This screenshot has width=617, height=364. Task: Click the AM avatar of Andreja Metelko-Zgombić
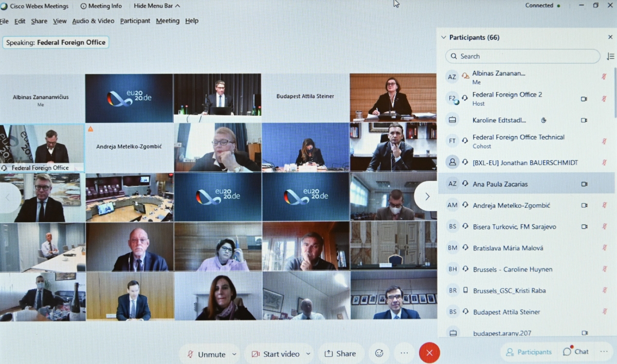[452, 205]
